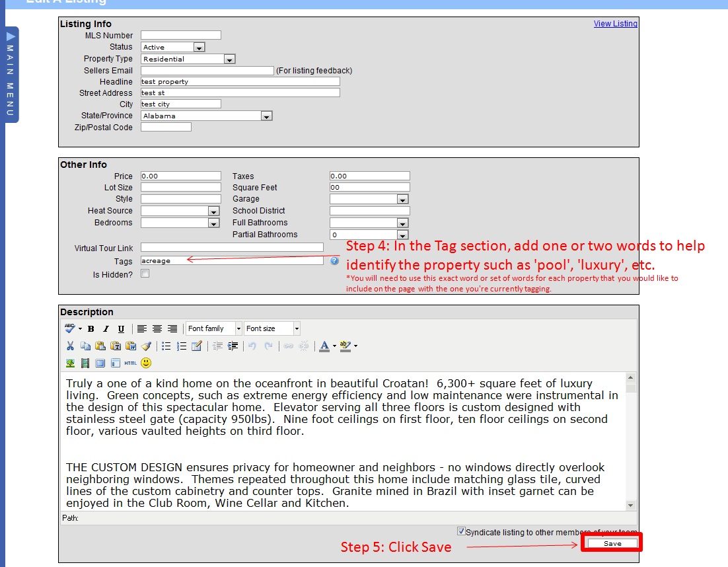Center-align the description text

point(157,329)
